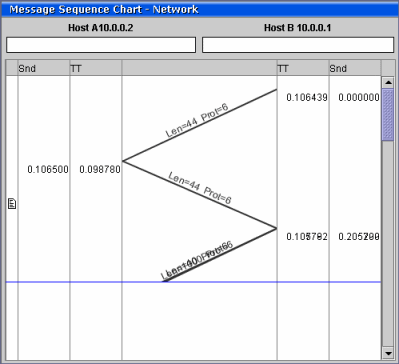Click the Host A10.0.0.2 label
Image resolution: width=399 pixels, height=364 pixels.
click(101, 28)
